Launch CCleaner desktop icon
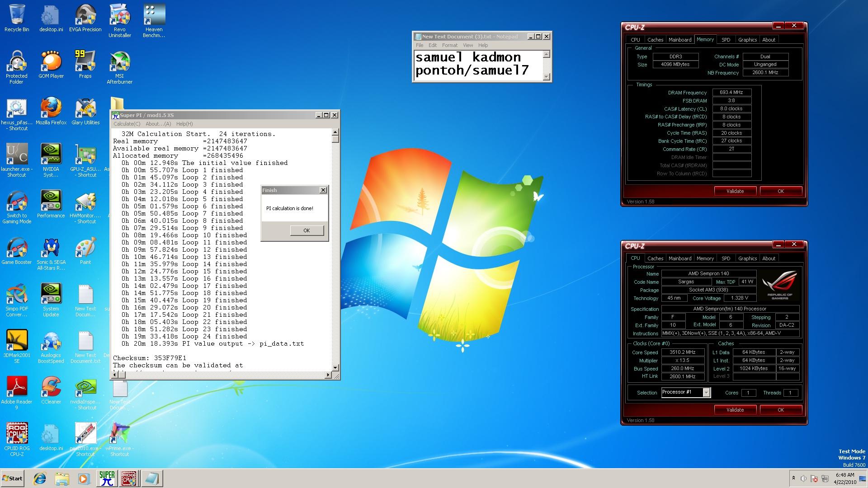This screenshot has height=488, width=868. [x=51, y=390]
